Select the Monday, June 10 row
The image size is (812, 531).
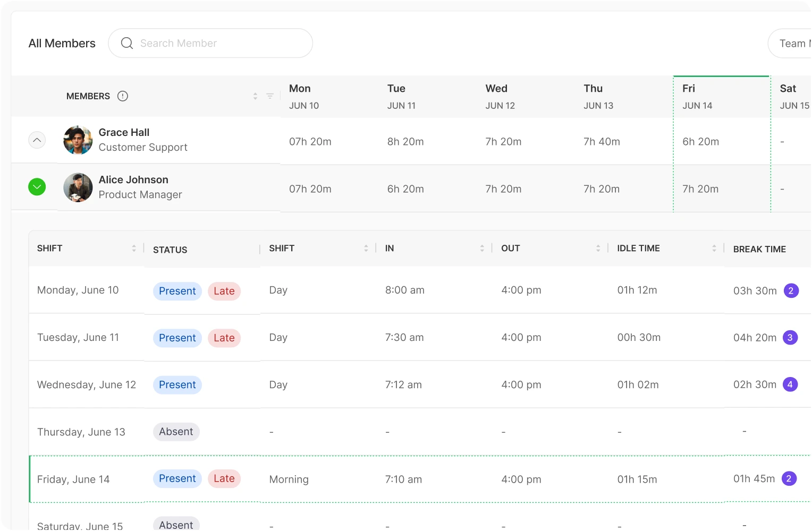click(x=420, y=290)
